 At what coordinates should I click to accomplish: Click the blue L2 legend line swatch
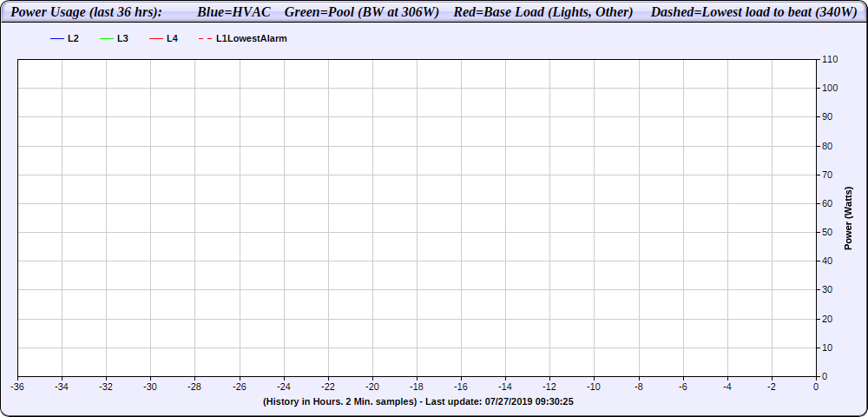[x=57, y=39]
